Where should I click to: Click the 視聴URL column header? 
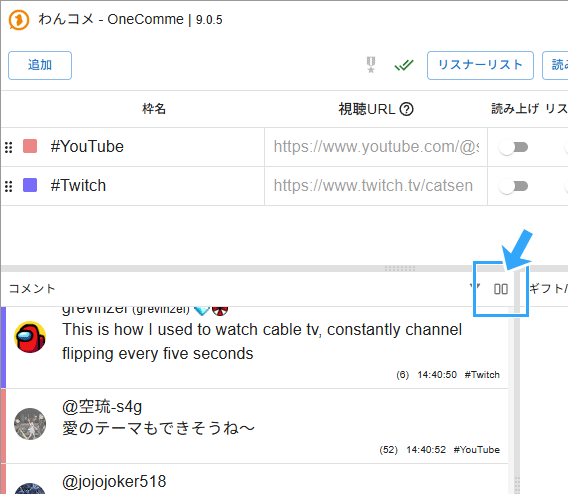point(367,109)
